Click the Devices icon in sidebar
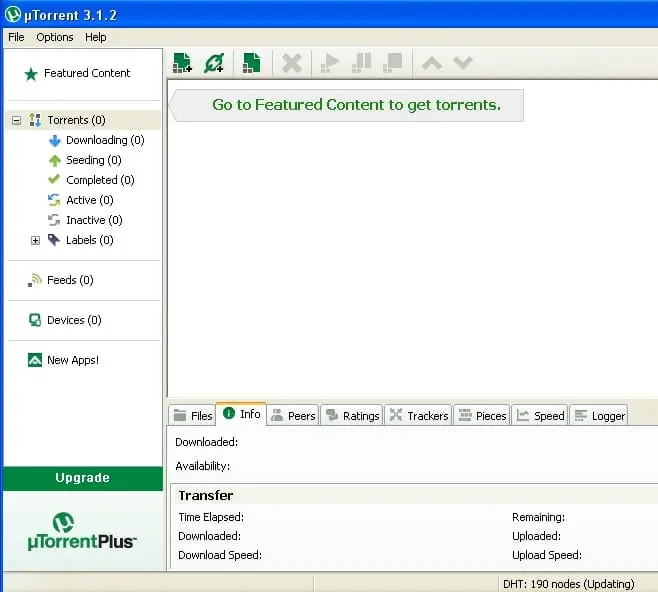This screenshot has height=592, width=658. point(35,320)
